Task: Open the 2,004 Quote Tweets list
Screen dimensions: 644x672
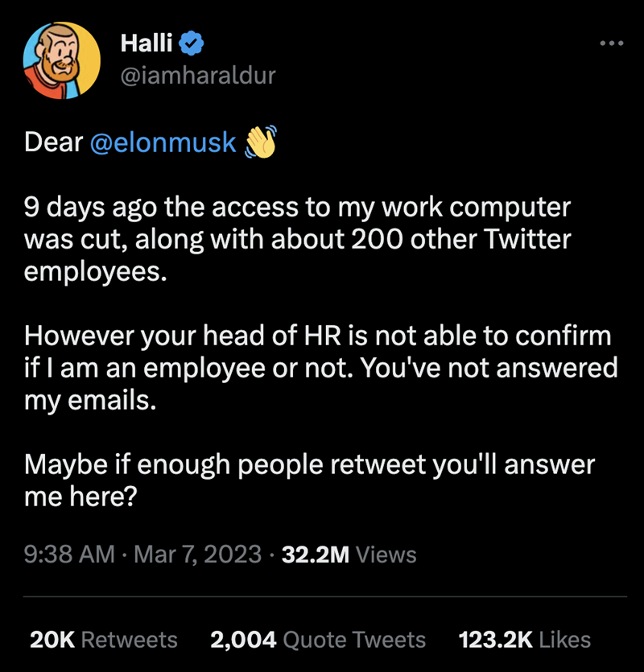Action: pos(317,640)
